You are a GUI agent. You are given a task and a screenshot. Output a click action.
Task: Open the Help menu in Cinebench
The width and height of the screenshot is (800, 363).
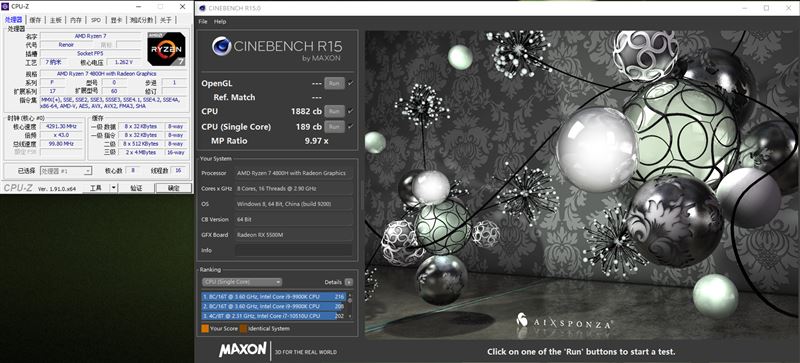point(220,21)
